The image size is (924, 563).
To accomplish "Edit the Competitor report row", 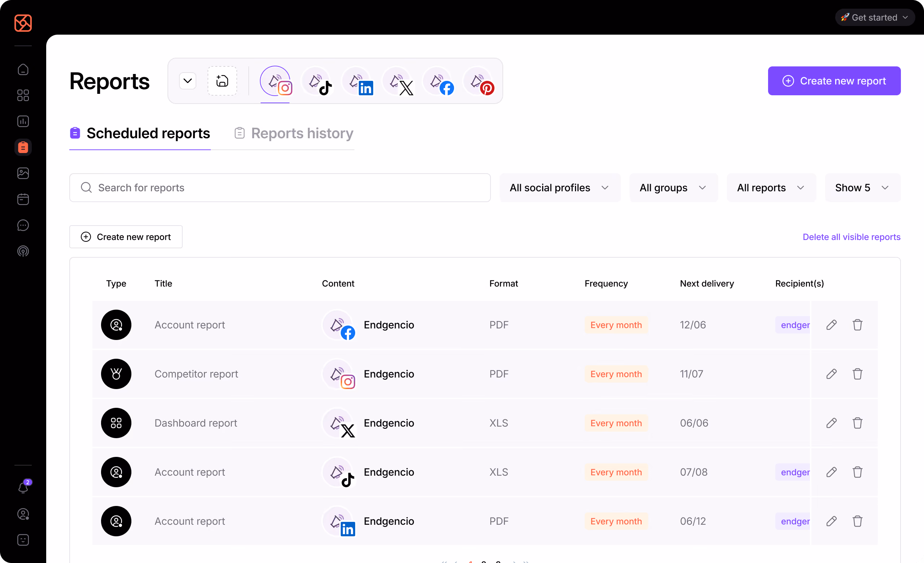I will pyautogui.click(x=831, y=374).
